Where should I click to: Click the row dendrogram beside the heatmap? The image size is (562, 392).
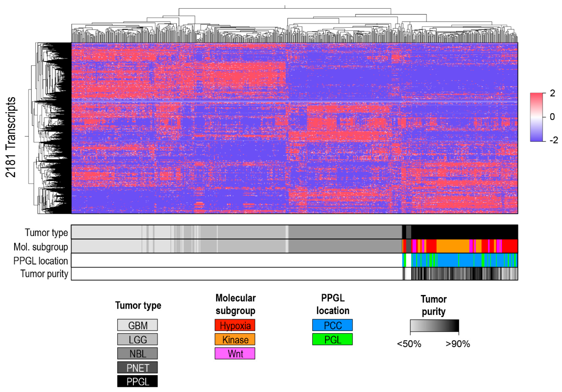click(48, 128)
